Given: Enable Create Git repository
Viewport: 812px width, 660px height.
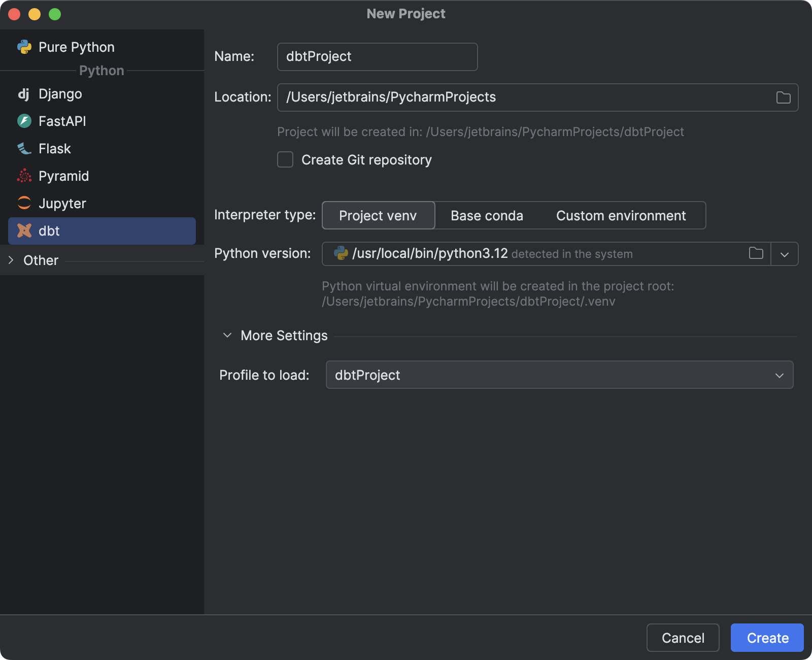Looking at the screenshot, I should [285, 159].
